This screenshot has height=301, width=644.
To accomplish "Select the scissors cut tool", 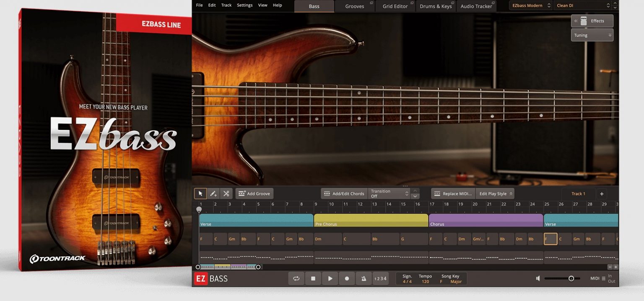I will pos(226,193).
